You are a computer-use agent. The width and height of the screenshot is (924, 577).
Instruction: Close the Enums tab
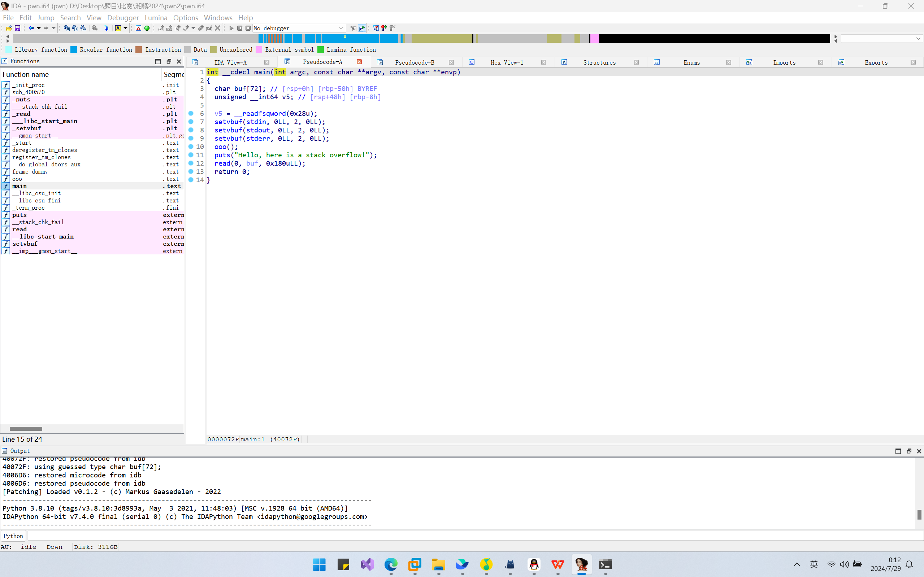coord(729,62)
